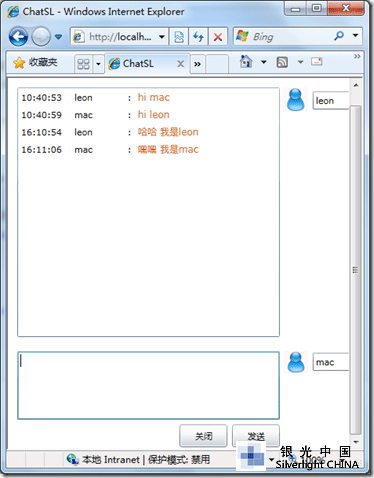Image resolution: width=374 pixels, height=478 pixels.
Task: Open the Home button dropdown arrow
Action: 264,62
